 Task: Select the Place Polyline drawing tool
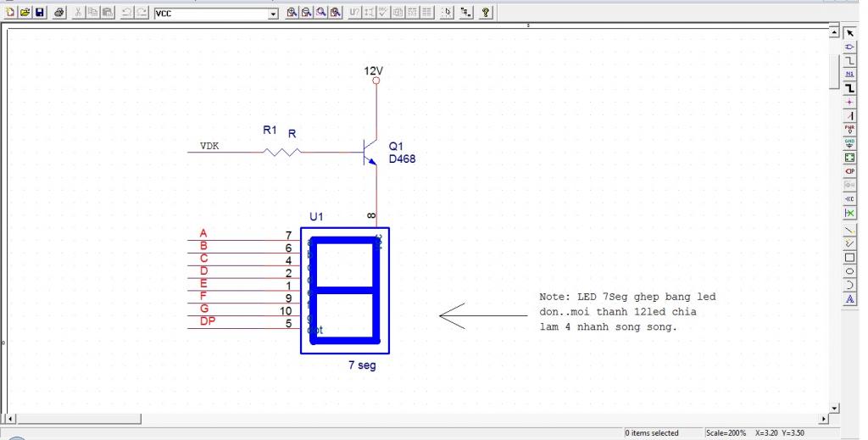(849, 243)
